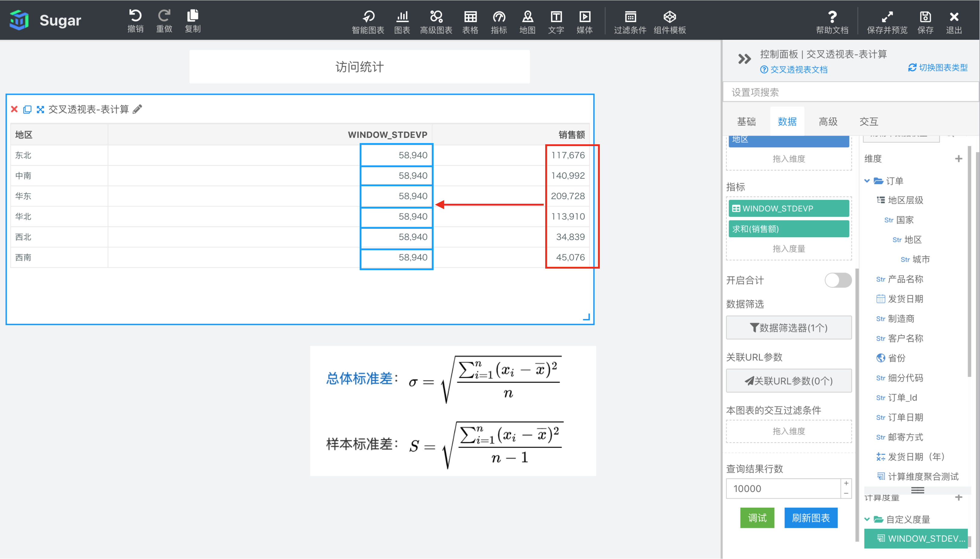Select the WINDOW_STDEVP metric chip
Viewport: 980px width, 559px height.
click(788, 208)
